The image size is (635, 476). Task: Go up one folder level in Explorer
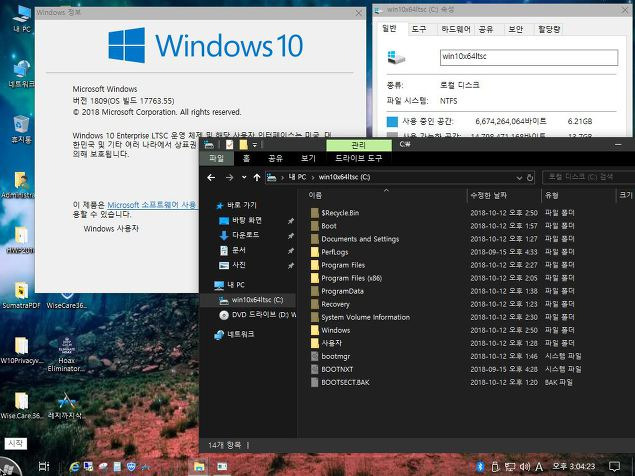pos(257,177)
